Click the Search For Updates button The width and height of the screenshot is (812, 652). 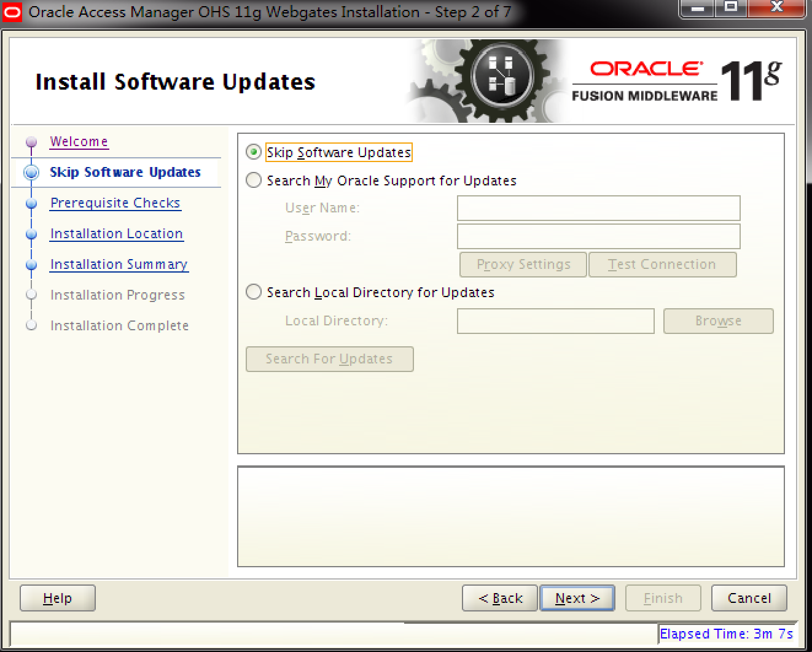pos(329,359)
